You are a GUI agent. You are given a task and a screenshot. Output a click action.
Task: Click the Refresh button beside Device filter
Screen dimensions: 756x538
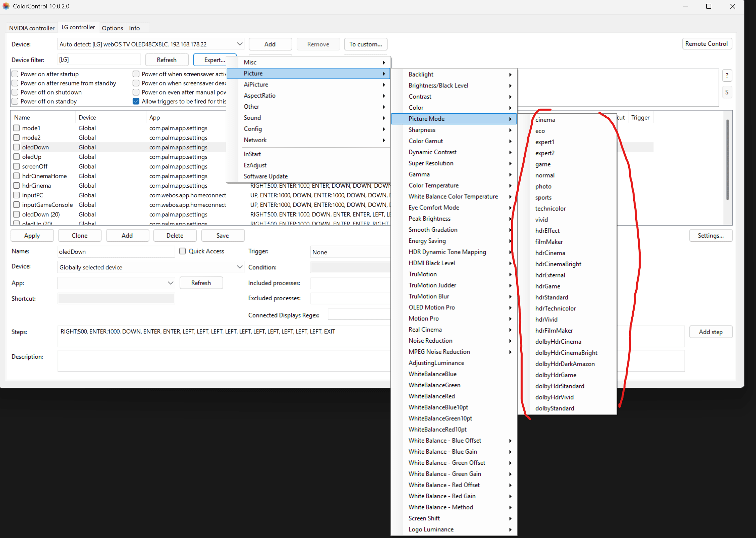(167, 60)
